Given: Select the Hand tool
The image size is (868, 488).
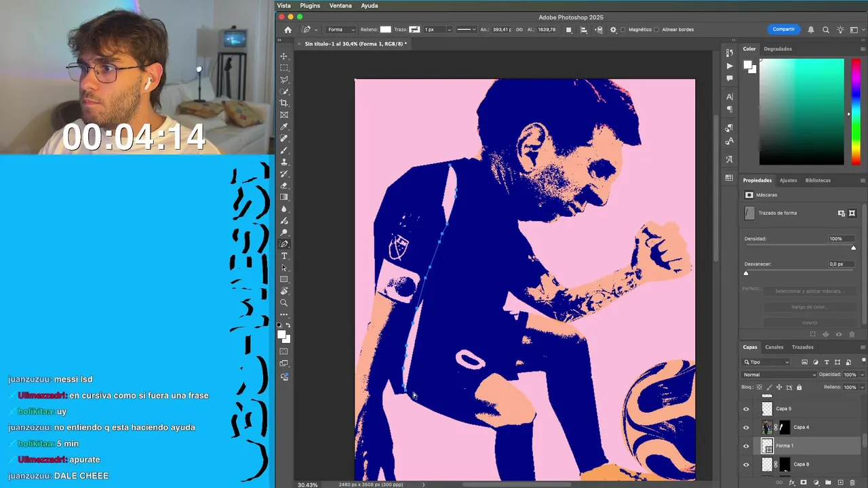Looking at the screenshot, I should click(x=284, y=291).
